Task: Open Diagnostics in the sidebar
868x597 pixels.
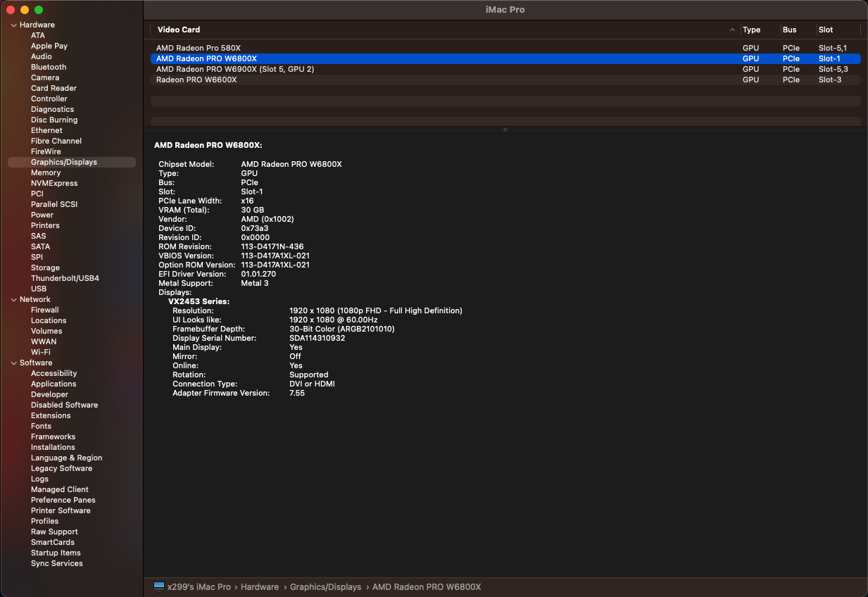Action: pyautogui.click(x=52, y=109)
